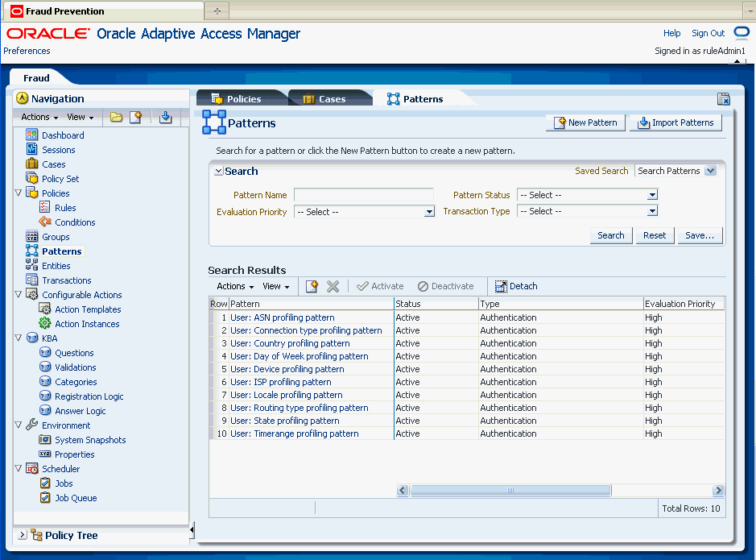Collapse the Environment tree node
The width and height of the screenshot is (756, 560).
pos(19,425)
